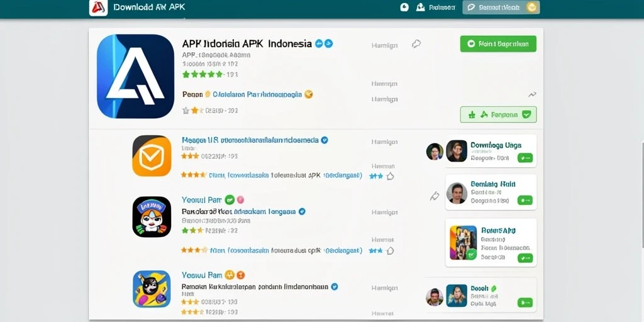Open the Ramaien fimdanonbaua app title

click(255, 287)
